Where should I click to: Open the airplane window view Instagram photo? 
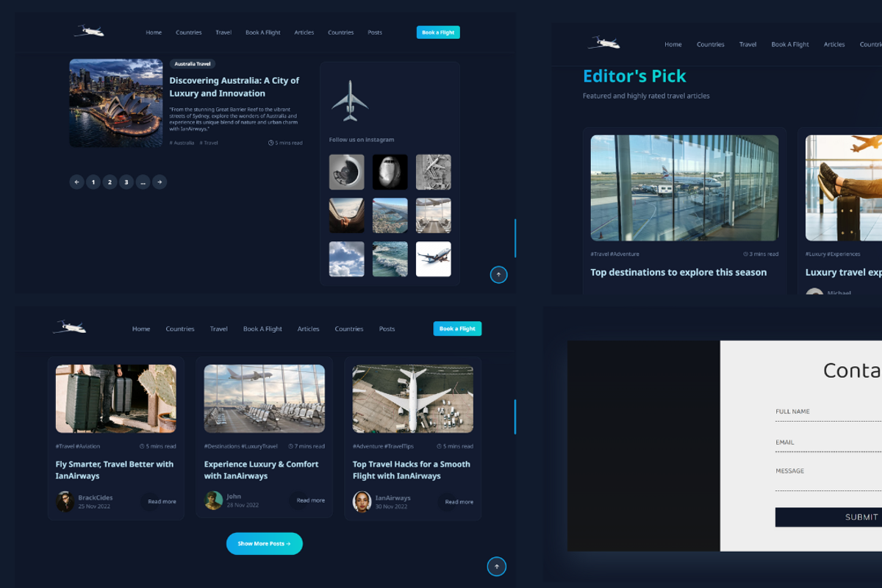346,215
